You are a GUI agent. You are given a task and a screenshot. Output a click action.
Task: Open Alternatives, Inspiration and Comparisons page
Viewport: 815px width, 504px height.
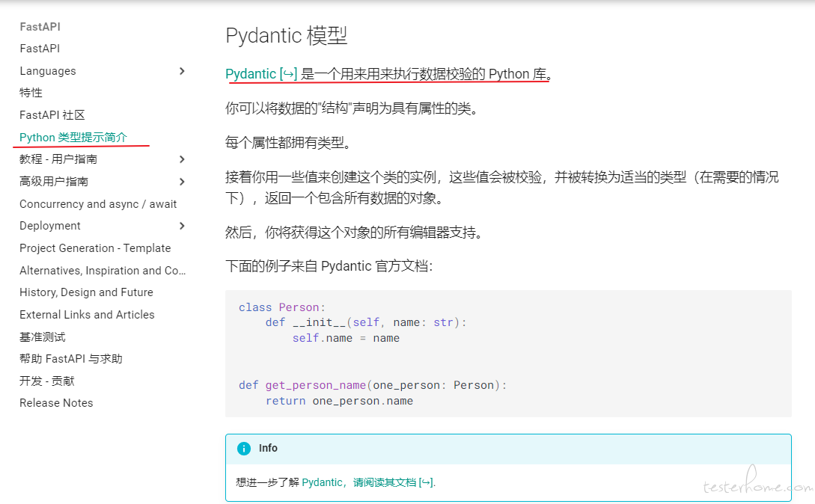click(103, 270)
